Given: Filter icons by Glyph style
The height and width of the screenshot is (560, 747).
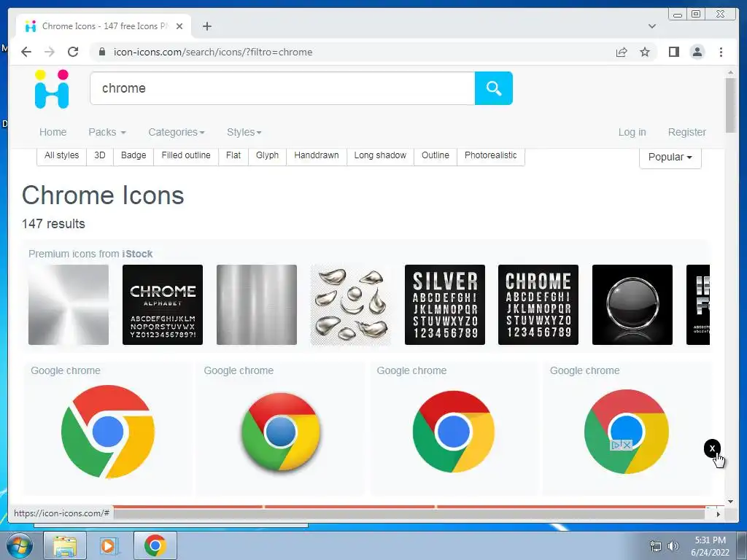Looking at the screenshot, I should click(267, 155).
